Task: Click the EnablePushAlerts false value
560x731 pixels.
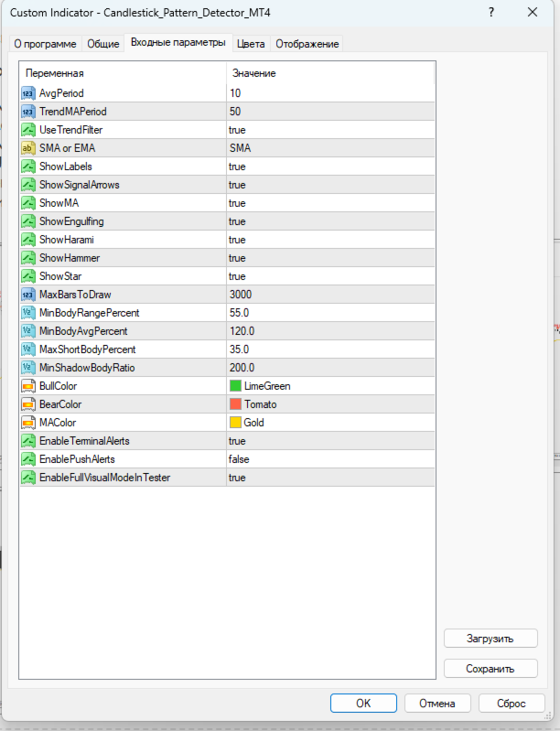Action: tap(239, 459)
